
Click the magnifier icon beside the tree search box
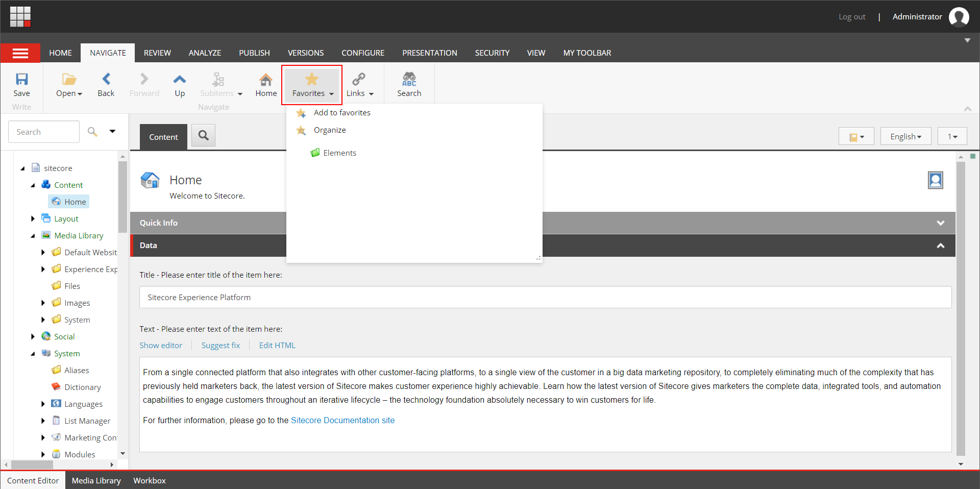tap(92, 132)
